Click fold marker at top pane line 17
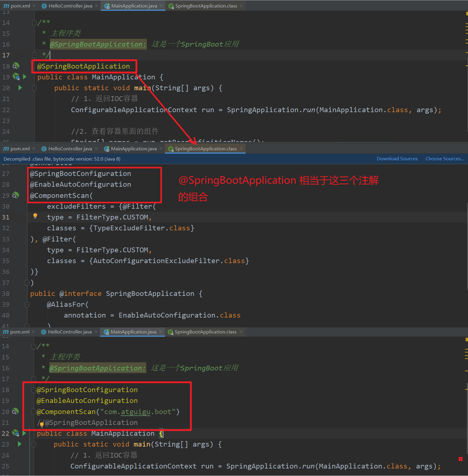This screenshot has height=476, width=468. [34, 55]
